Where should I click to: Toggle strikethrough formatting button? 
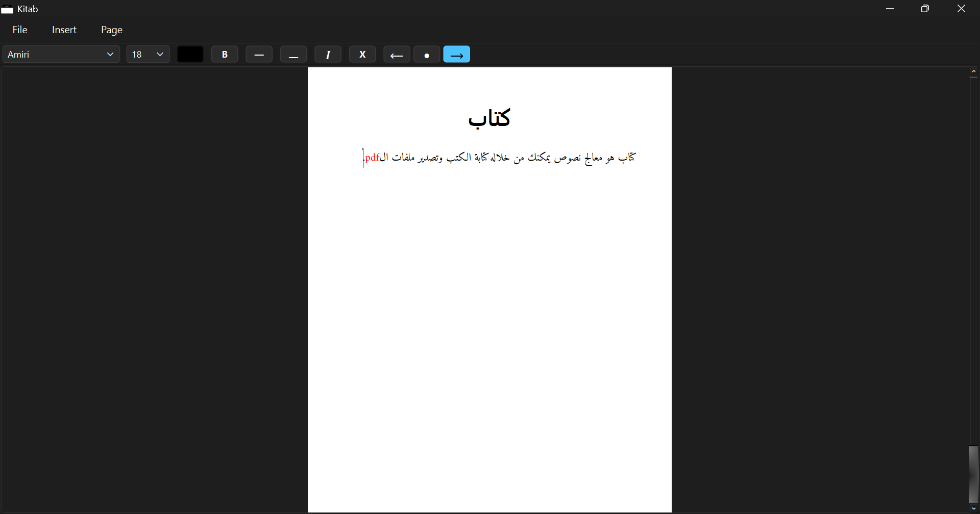[x=259, y=55]
